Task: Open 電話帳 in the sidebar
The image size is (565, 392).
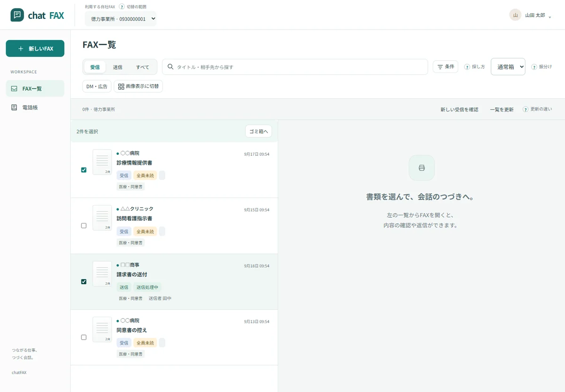Action: [x=35, y=107]
